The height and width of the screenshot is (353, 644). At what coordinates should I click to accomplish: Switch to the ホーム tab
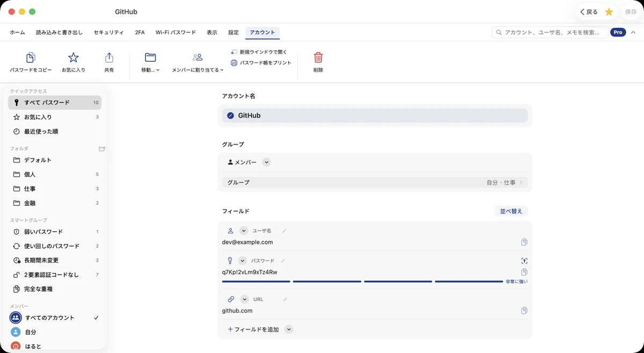pos(17,33)
